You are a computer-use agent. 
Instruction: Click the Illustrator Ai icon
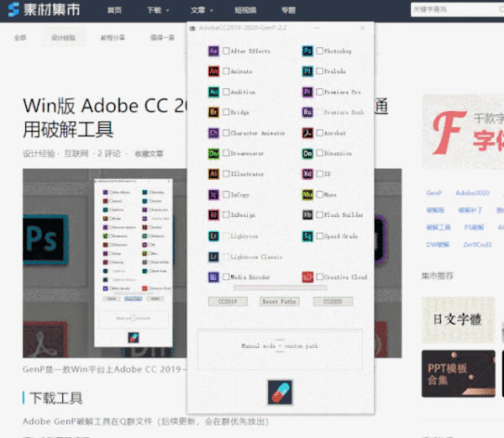213,174
